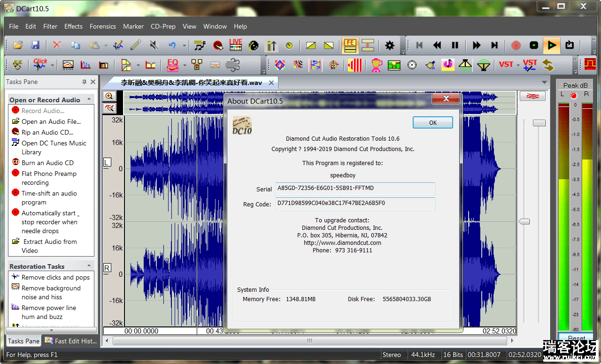Click the Reg Code field

point(355,204)
